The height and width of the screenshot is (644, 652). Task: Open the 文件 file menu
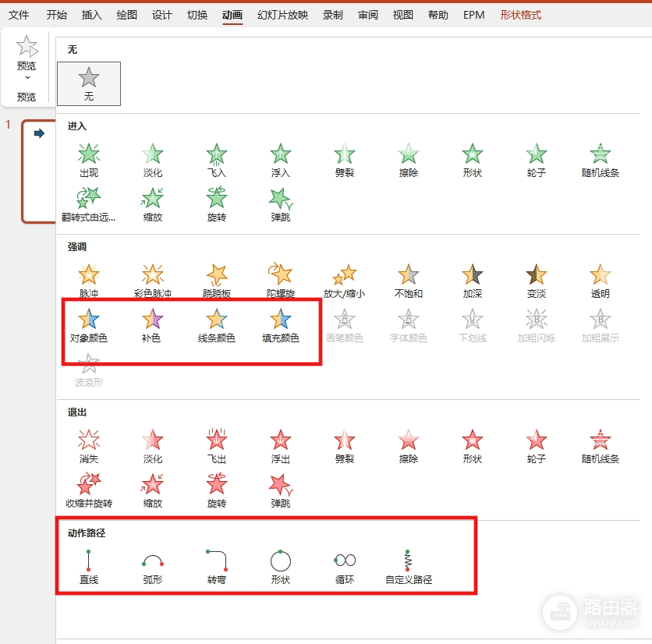(19, 15)
